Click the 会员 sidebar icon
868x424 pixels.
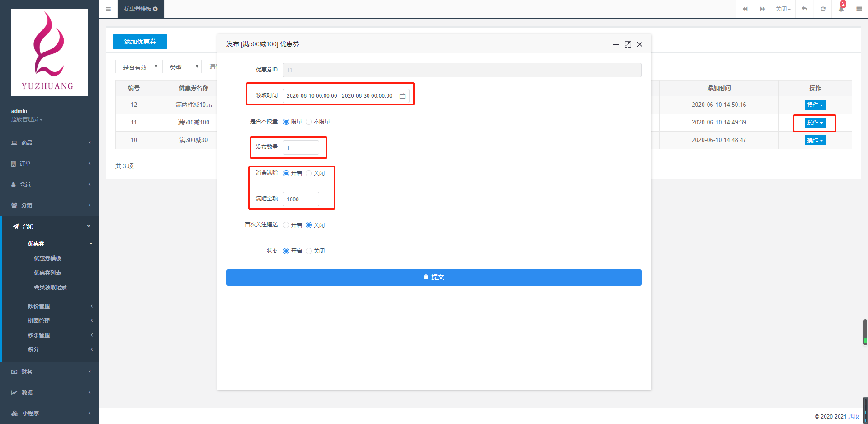pyautogui.click(x=14, y=185)
